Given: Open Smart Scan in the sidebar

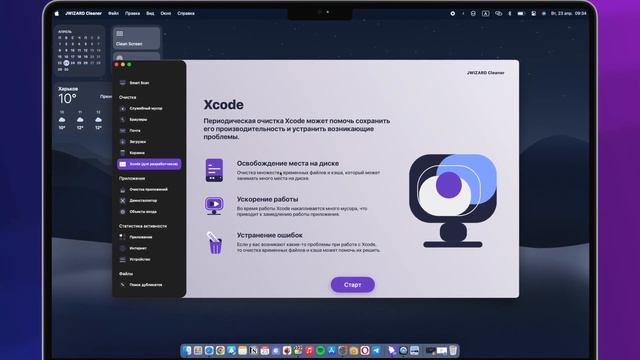Looking at the screenshot, I should [149, 83].
